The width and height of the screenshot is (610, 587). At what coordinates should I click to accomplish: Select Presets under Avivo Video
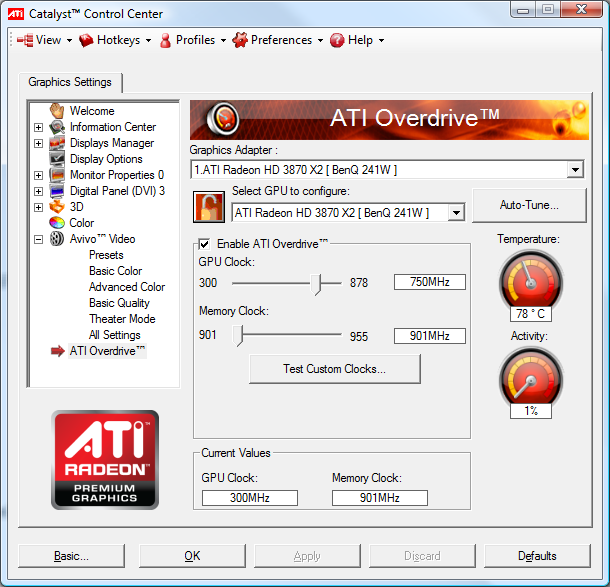point(106,255)
